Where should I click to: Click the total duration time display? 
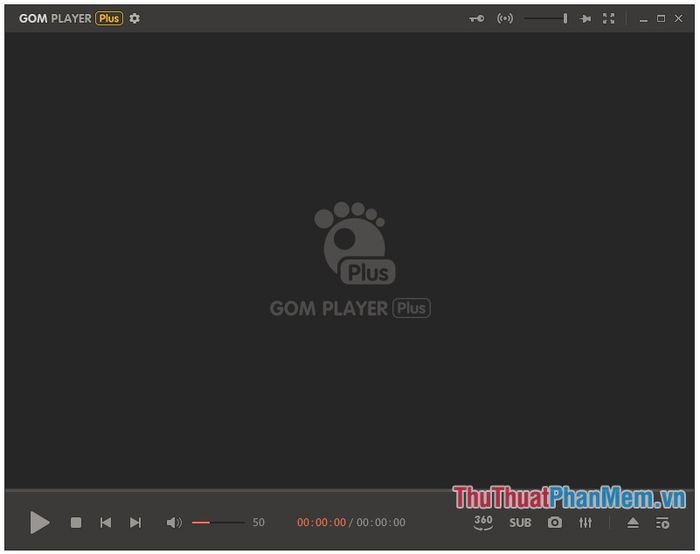click(381, 522)
